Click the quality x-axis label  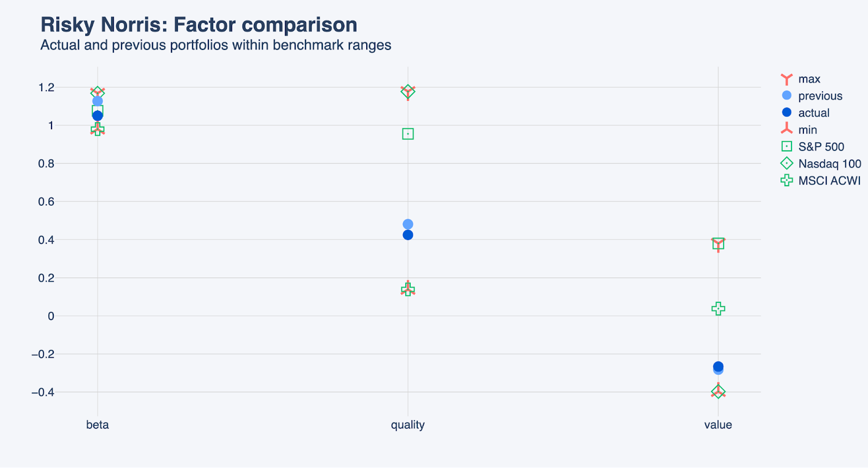(x=408, y=425)
